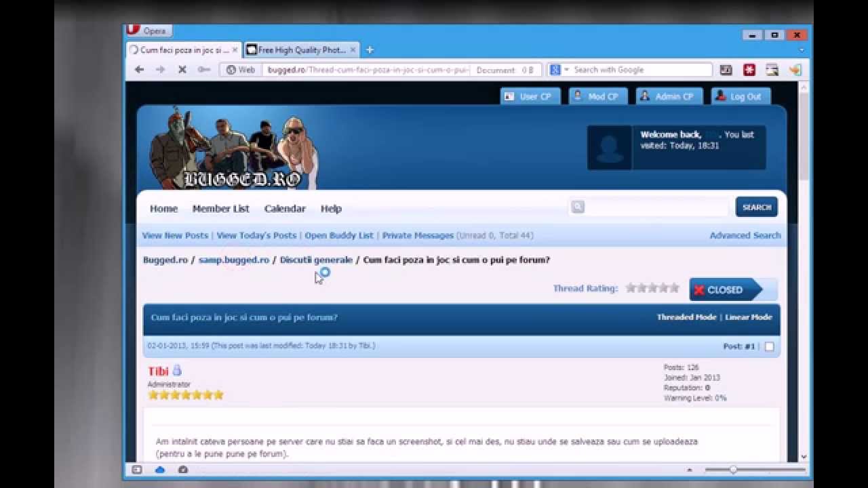This screenshot has height=488, width=868.
Task: Close the 'Free High Quality Phot...' tab
Action: point(353,50)
